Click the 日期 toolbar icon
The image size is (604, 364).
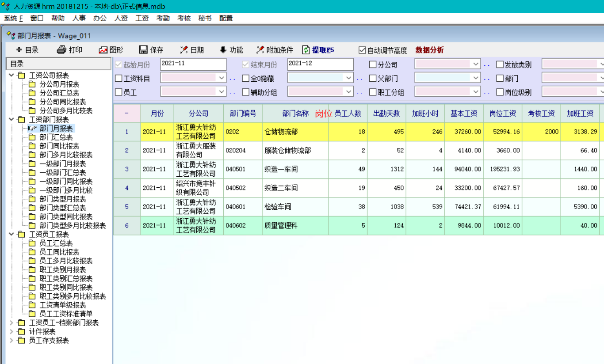coord(184,50)
